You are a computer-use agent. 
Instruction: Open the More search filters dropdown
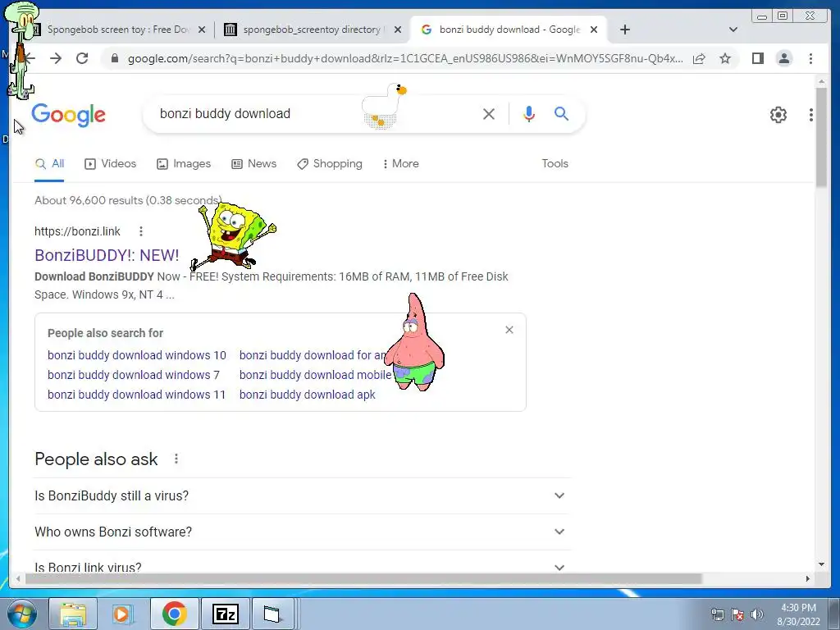tap(400, 164)
